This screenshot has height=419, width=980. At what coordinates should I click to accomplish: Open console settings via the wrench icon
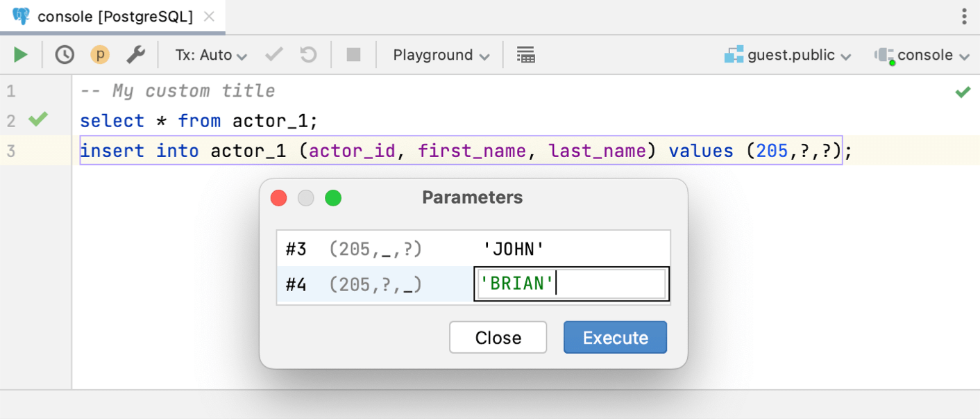coord(136,54)
